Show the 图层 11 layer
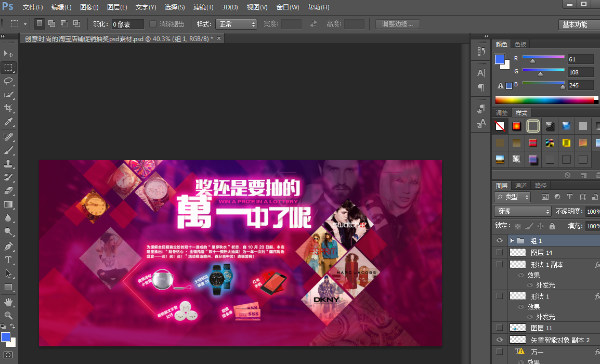 (499, 328)
